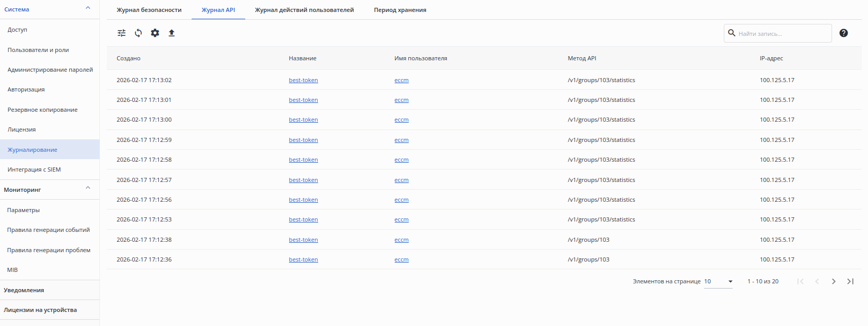Go to next page of records
The width and height of the screenshot is (868, 326).
pos(834,281)
